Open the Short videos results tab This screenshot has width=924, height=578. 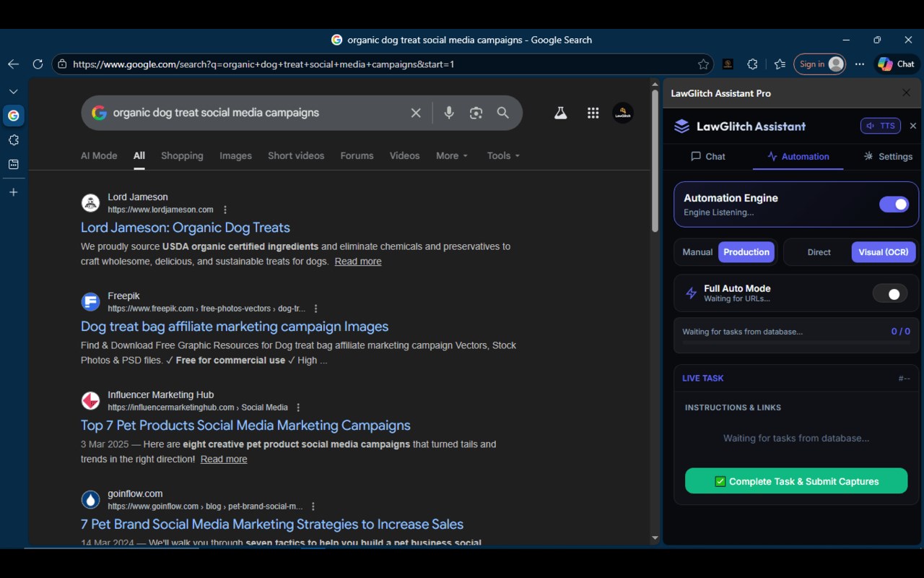296,155
